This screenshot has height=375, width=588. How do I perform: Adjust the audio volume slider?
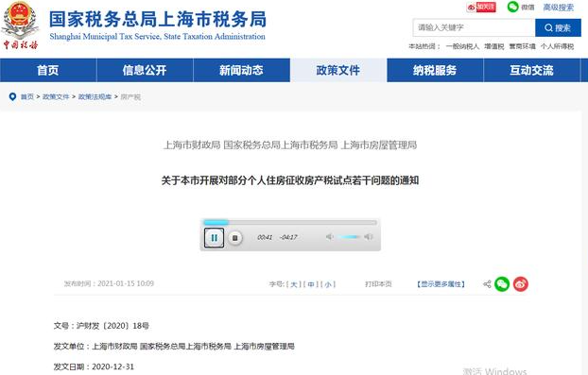tap(349, 237)
